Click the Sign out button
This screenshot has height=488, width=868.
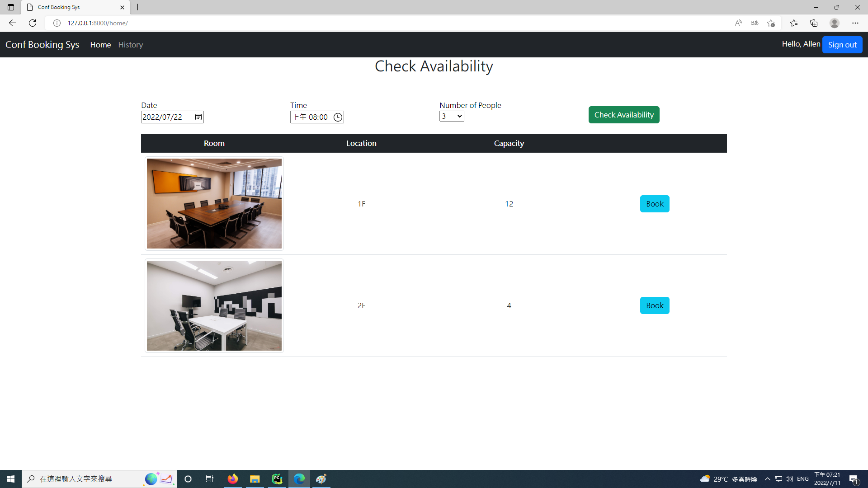click(x=842, y=45)
